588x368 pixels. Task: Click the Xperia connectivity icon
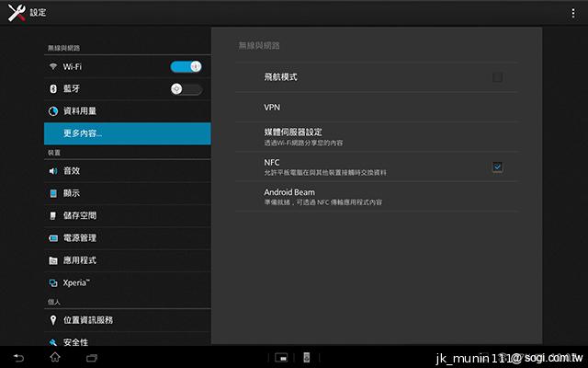[53, 282]
